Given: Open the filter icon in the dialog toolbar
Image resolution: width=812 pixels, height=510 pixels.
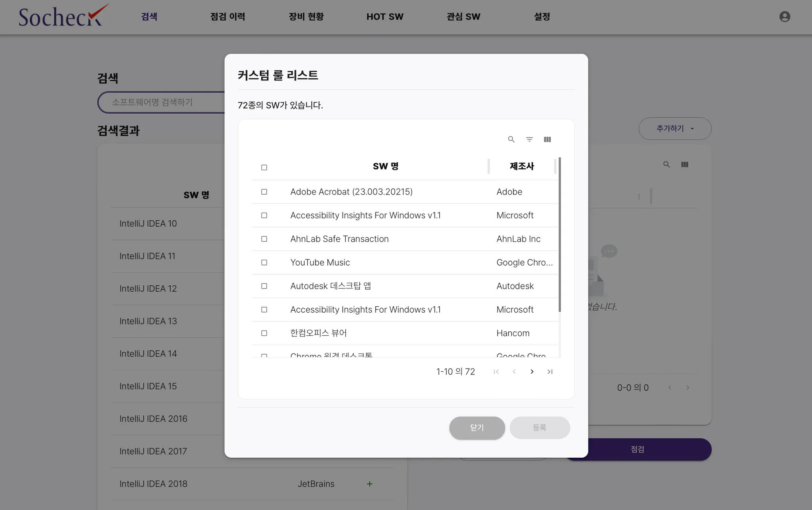Looking at the screenshot, I should pos(529,139).
